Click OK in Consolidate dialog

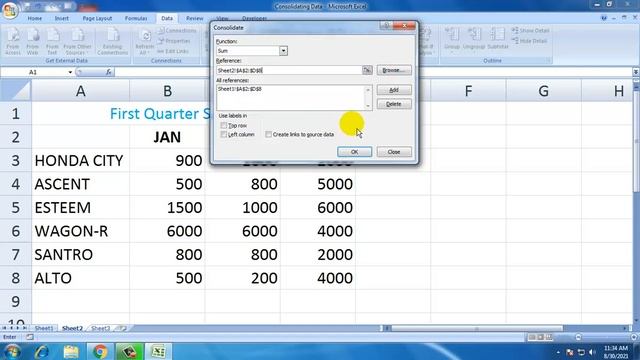tap(354, 152)
